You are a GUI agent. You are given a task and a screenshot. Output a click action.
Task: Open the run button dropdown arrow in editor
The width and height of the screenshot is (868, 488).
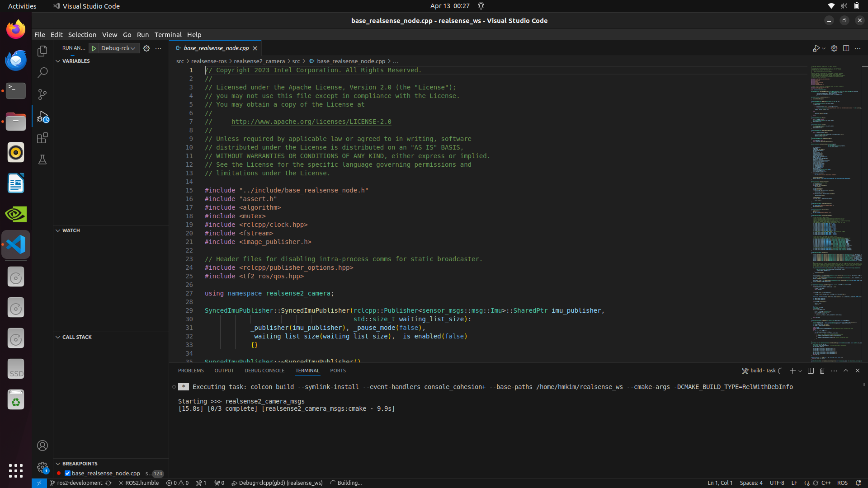coord(824,48)
